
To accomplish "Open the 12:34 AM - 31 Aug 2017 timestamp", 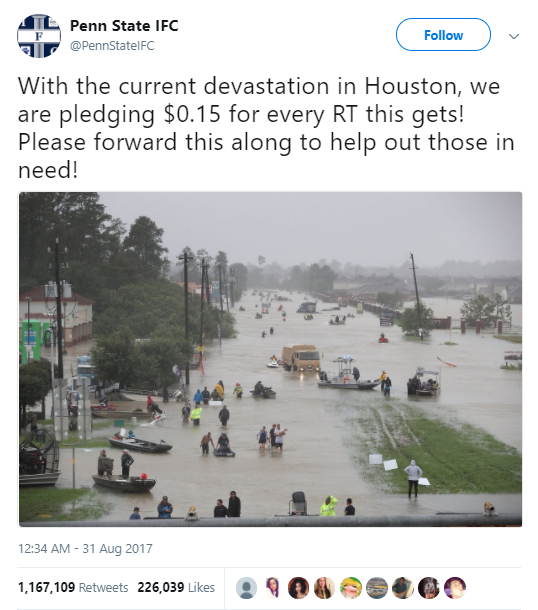I will pyautogui.click(x=85, y=549).
